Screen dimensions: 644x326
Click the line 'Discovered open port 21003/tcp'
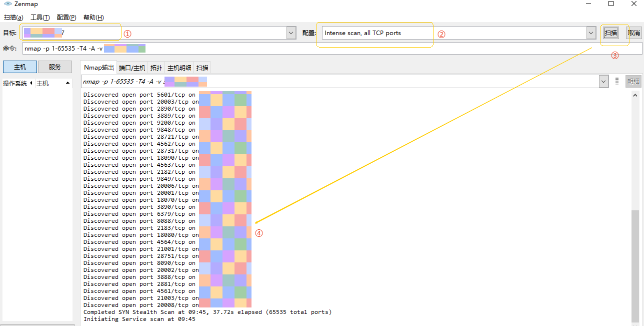[141, 298]
